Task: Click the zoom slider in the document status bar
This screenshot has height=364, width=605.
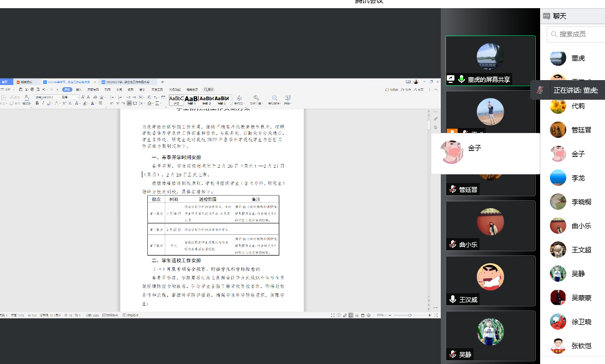Action: click(410, 315)
